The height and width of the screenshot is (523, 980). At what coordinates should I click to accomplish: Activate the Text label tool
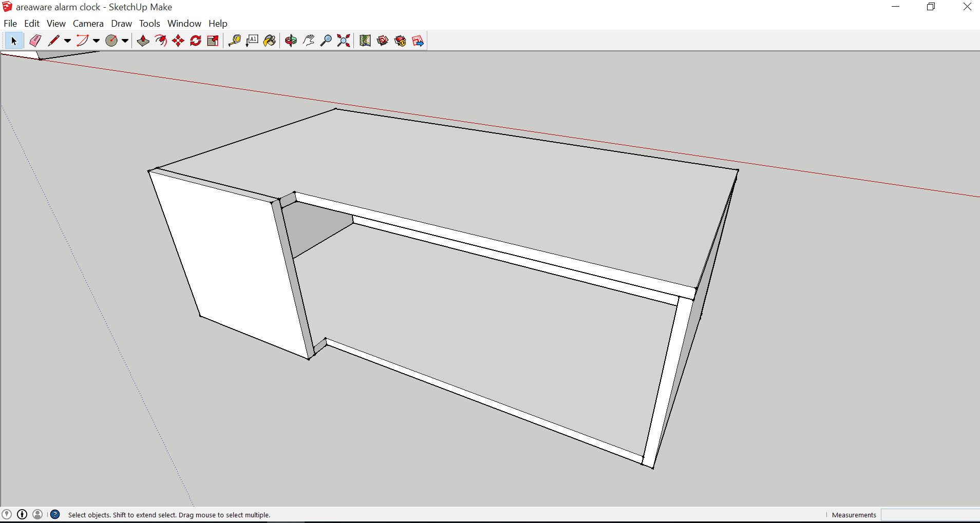pos(252,41)
